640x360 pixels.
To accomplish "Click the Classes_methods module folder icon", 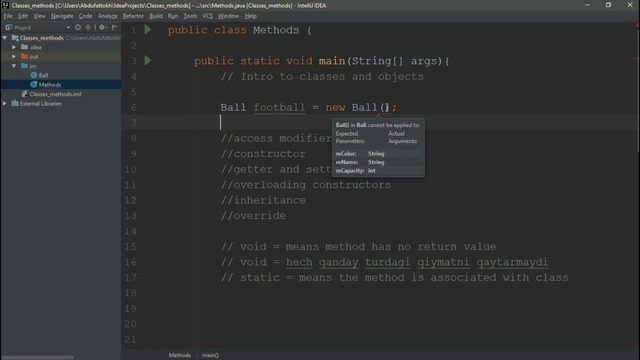I will 15,38.
